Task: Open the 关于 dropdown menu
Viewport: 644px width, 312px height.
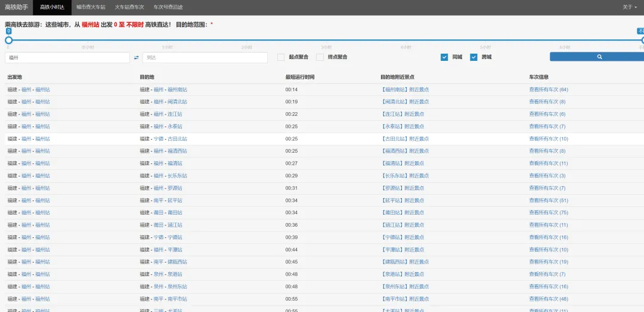Action: coord(630,7)
